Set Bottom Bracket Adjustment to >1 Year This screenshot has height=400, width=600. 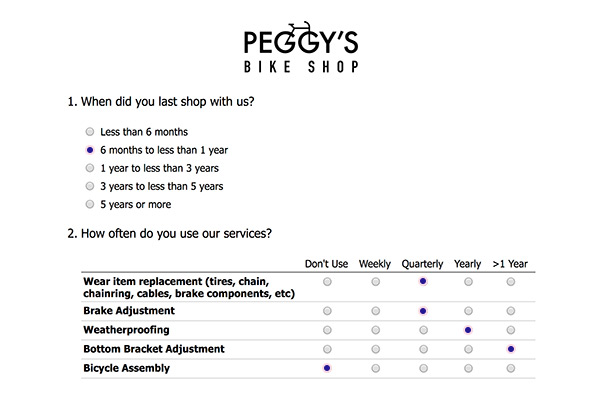point(511,349)
